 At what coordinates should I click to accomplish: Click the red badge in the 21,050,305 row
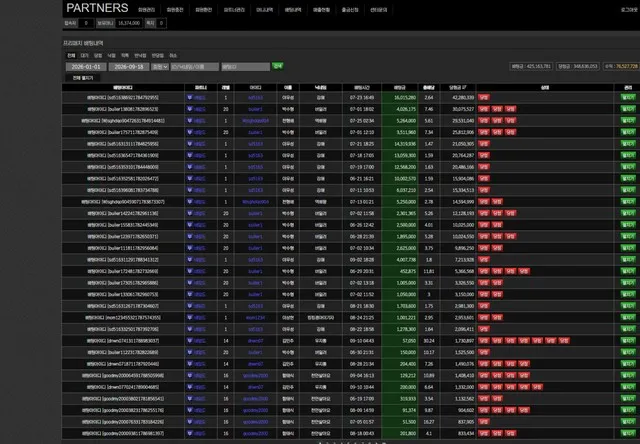click(x=484, y=144)
